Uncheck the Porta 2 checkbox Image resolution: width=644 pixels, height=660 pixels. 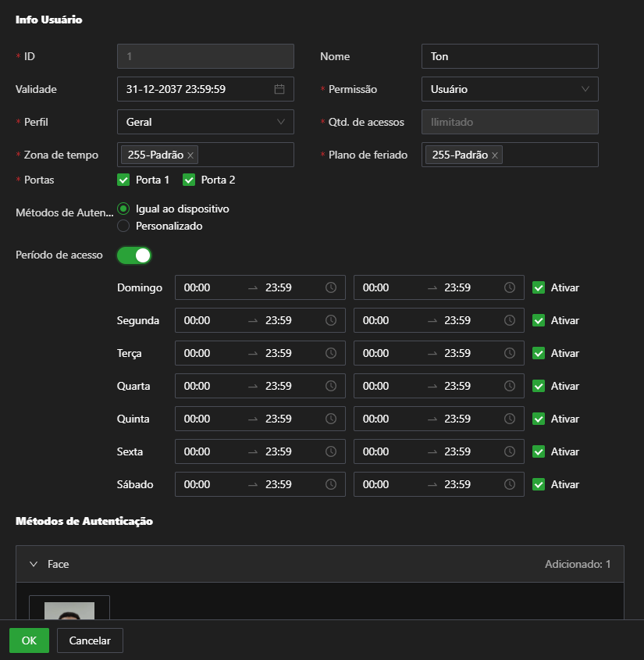(x=187, y=180)
